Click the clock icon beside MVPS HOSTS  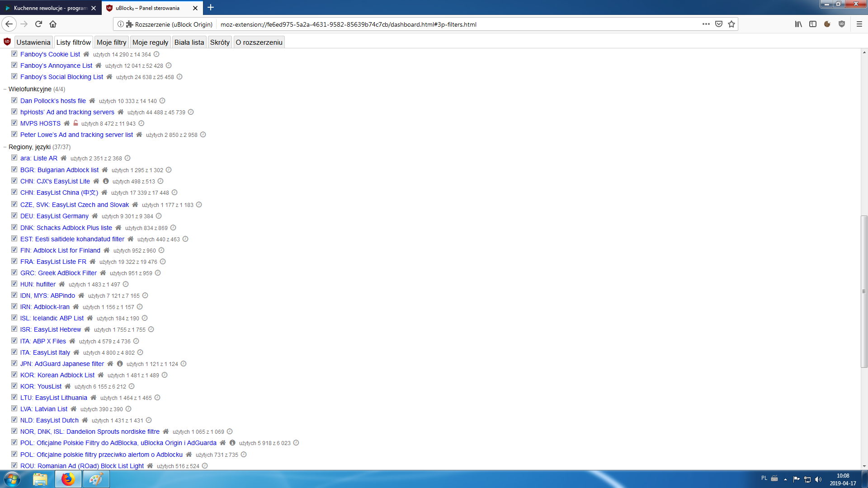point(141,123)
